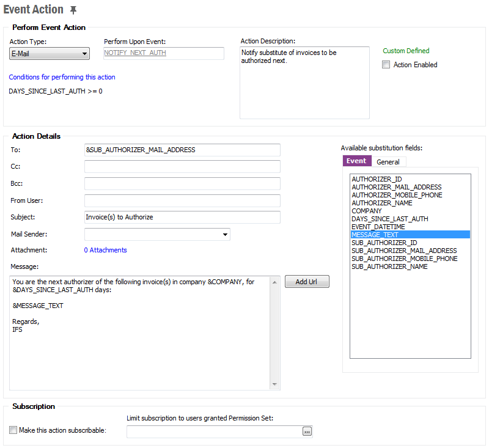Select the Event substitution tab
Viewport: 489px width, 448px height.
[356, 161]
